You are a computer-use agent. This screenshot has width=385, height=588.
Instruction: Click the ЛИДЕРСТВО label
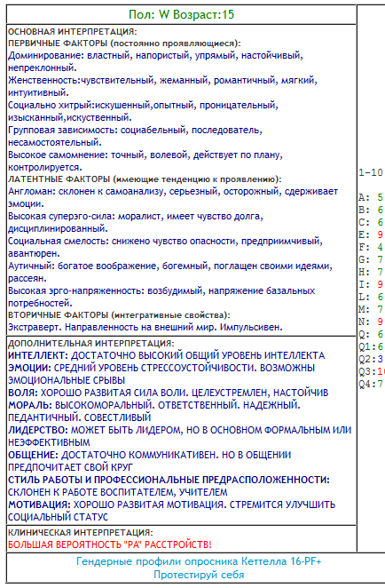tap(38, 430)
